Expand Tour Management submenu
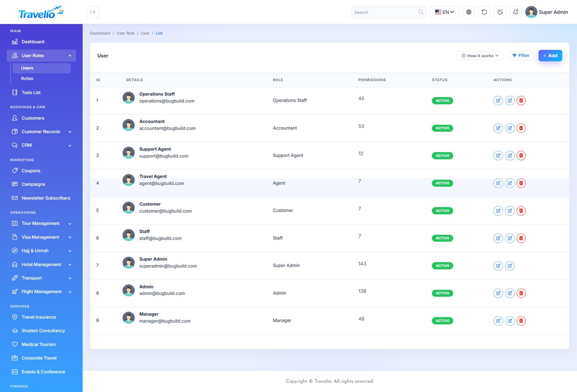 [70, 224]
